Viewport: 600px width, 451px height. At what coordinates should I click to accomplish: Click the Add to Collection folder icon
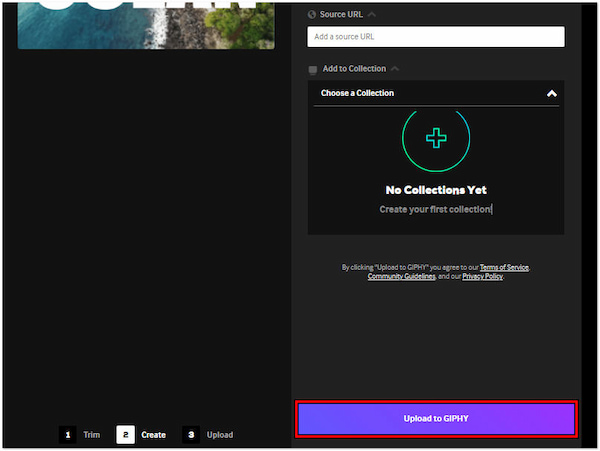[x=313, y=70]
